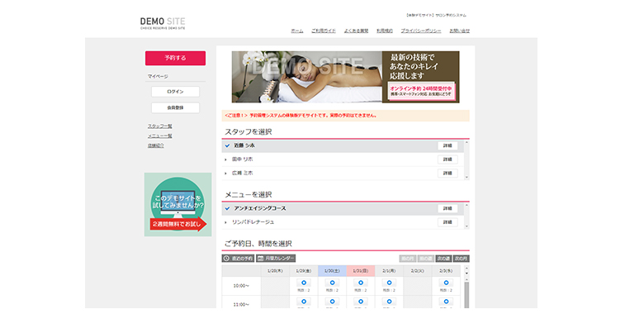Click the calendar vertical scrollbar thumb
644x314 pixels.
(x=466, y=294)
